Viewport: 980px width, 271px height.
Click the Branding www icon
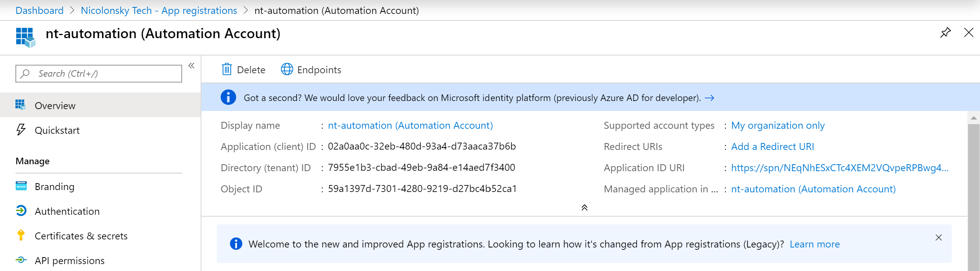coord(21,186)
